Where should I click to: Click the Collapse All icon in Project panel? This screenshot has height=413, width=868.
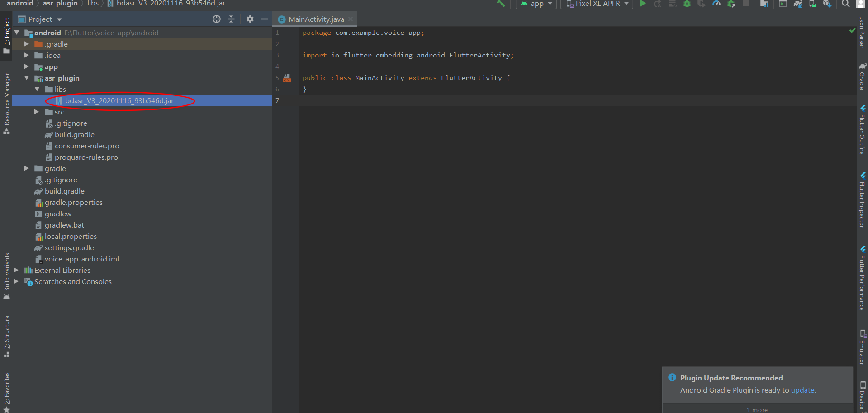pyautogui.click(x=231, y=19)
